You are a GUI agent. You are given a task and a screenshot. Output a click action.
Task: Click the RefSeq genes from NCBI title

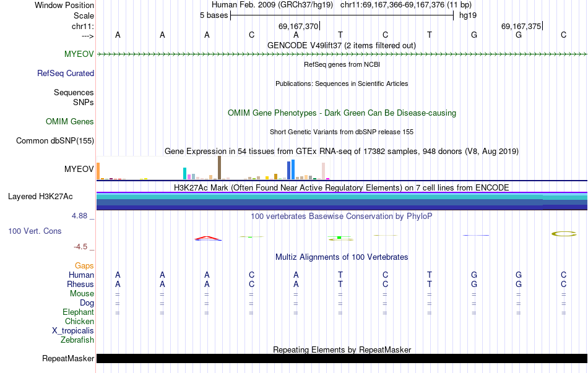click(x=342, y=64)
